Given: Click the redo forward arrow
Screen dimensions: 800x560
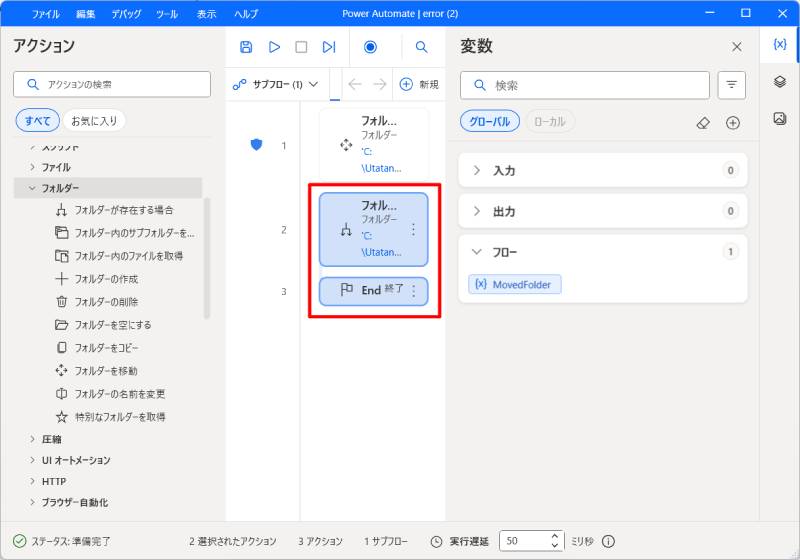Looking at the screenshot, I should coord(380,84).
